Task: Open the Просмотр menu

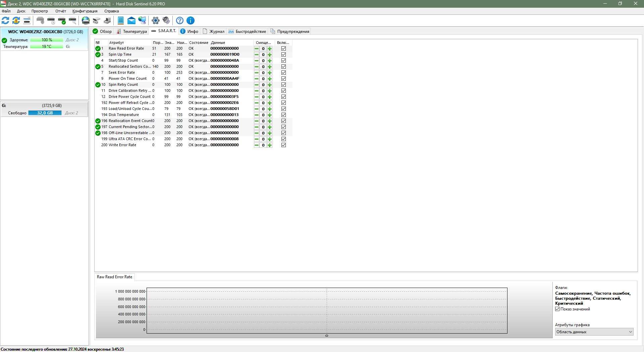Action: point(40,11)
